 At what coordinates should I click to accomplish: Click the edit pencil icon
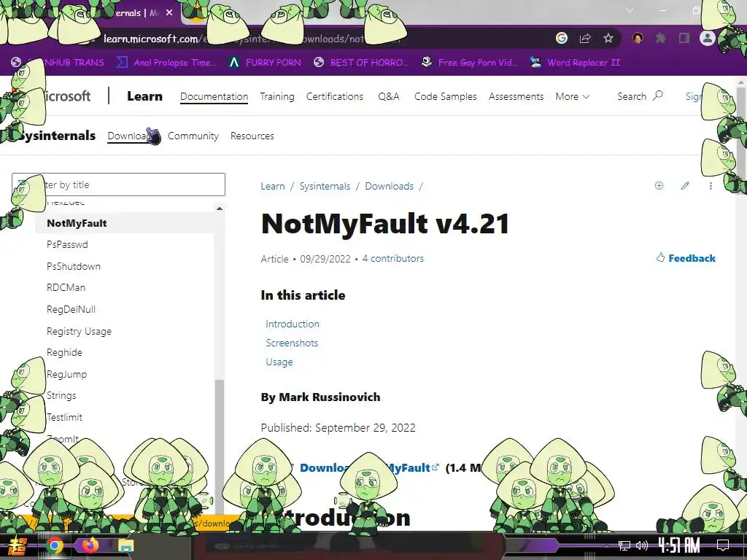[685, 186]
